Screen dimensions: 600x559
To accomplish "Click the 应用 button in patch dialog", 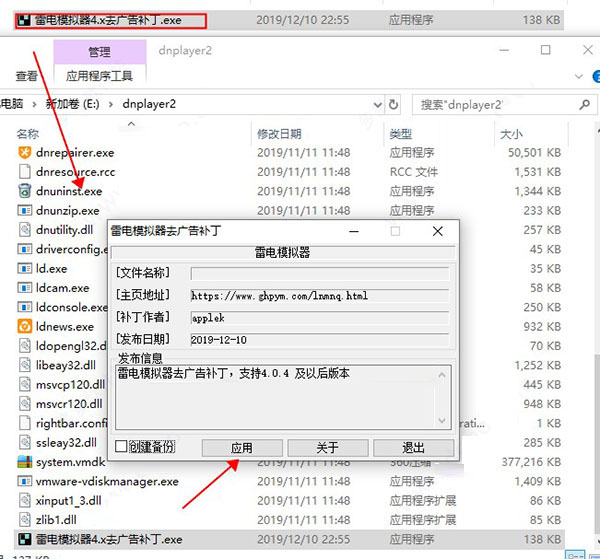I will coord(242,448).
